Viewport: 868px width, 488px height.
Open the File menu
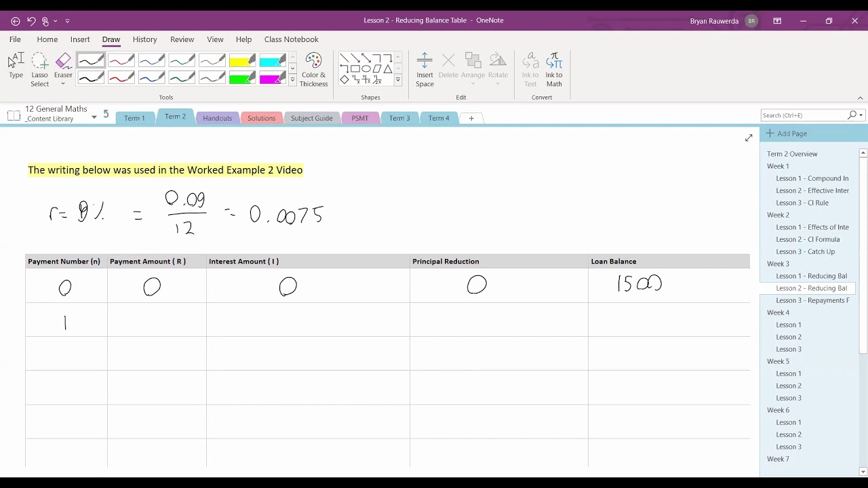15,39
